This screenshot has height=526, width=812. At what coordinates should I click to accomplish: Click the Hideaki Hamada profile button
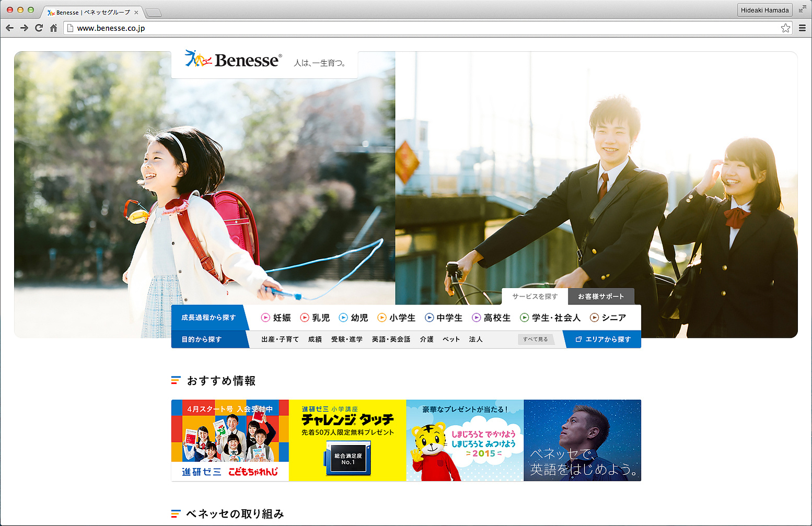pyautogui.click(x=765, y=10)
